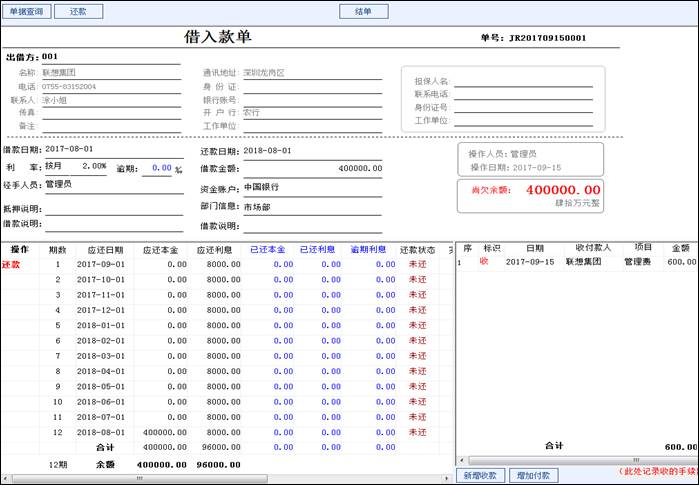Image resolution: width=699 pixels, height=485 pixels.
Task: Click the 还款日期 date field
Action: tap(312, 150)
